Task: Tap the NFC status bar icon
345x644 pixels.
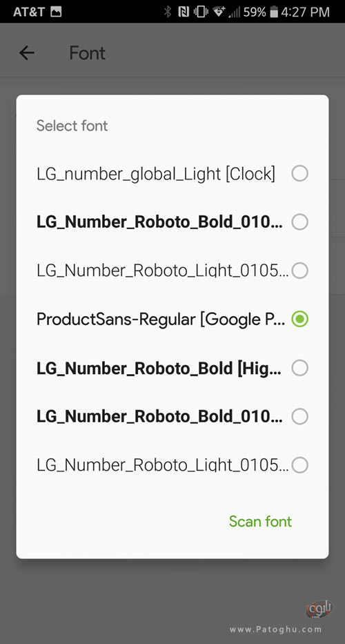Action: pos(184,12)
